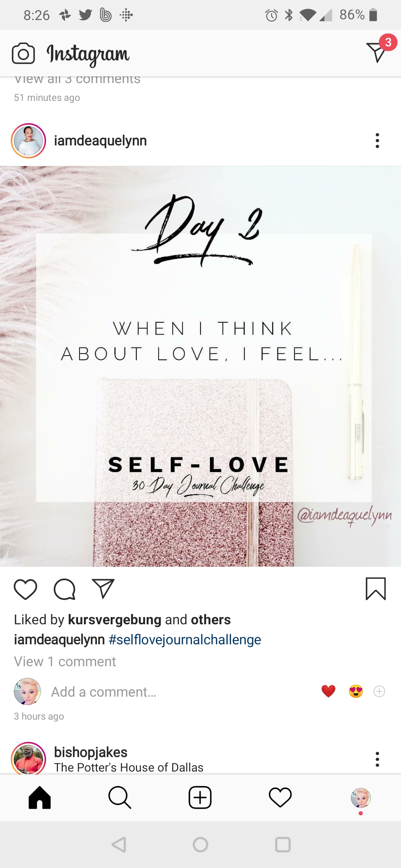Viewport: 401px width, 868px height.
Task: Open options menu for iamdeaquelynn post
Action: point(377,141)
